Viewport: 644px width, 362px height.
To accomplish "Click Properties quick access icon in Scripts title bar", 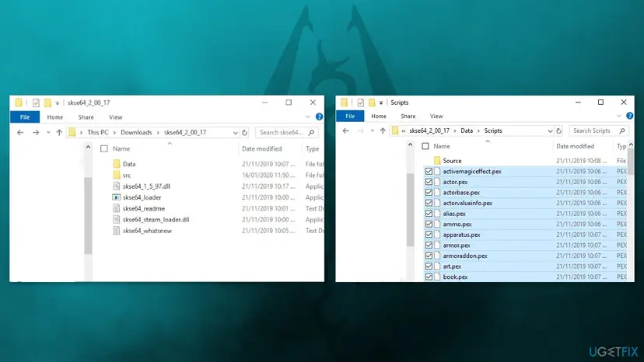I will [361, 103].
